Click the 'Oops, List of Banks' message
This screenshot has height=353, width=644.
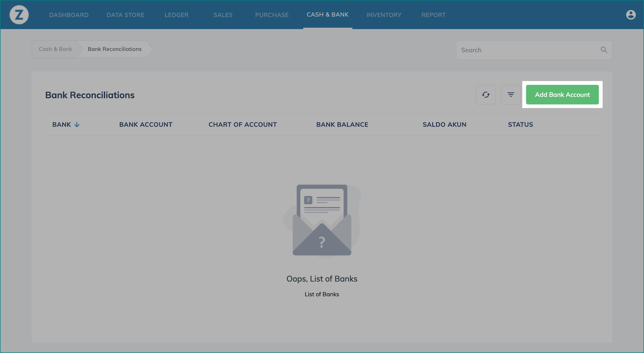(322, 279)
